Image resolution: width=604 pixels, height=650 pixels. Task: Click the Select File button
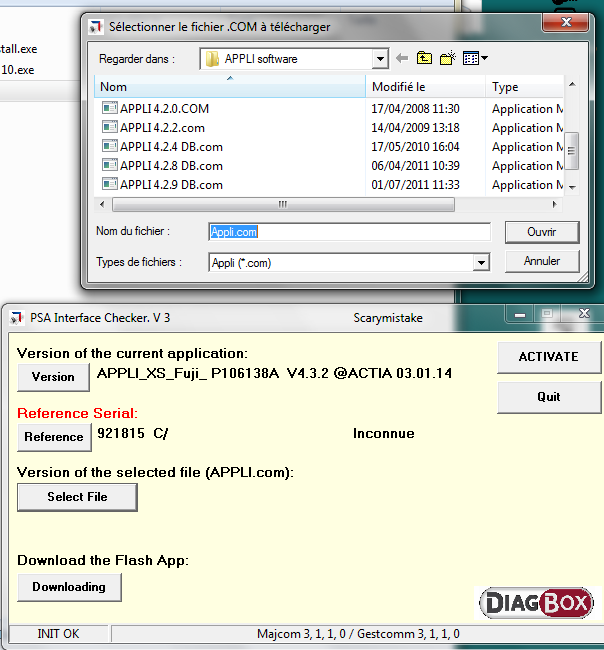pos(77,497)
